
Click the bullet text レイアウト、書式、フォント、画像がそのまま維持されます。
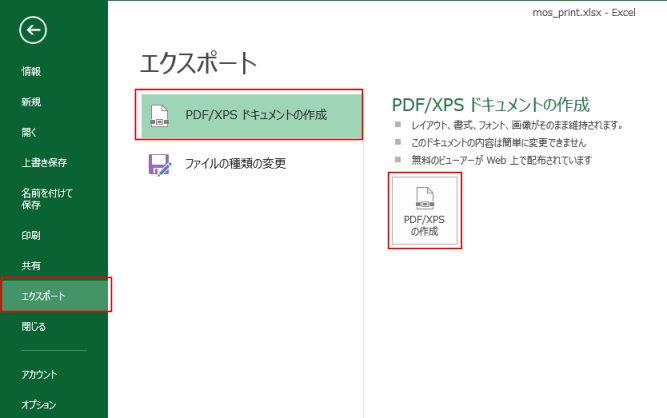coord(517,125)
